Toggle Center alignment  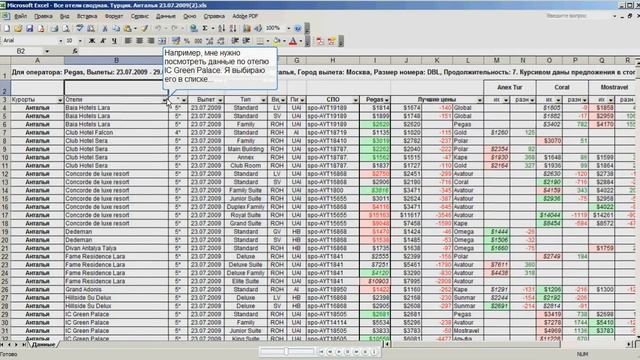tap(140, 41)
